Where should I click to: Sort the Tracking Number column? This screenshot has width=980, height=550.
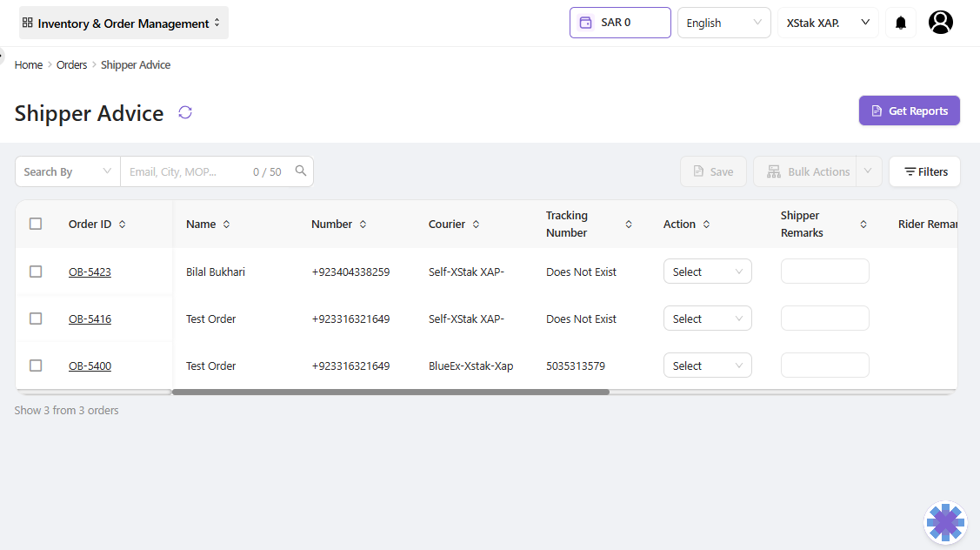coord(629,225)
